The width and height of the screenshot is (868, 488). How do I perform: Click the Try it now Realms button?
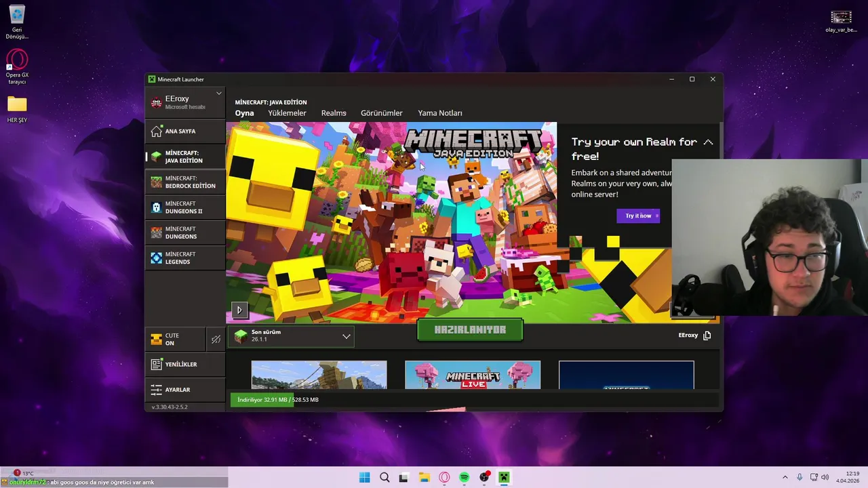[638, 216]
